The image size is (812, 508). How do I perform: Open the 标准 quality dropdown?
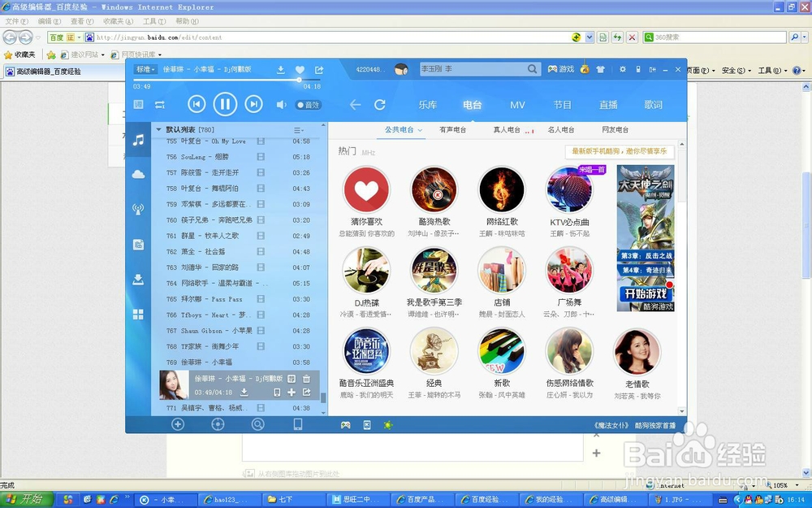(x=145, y=69)
